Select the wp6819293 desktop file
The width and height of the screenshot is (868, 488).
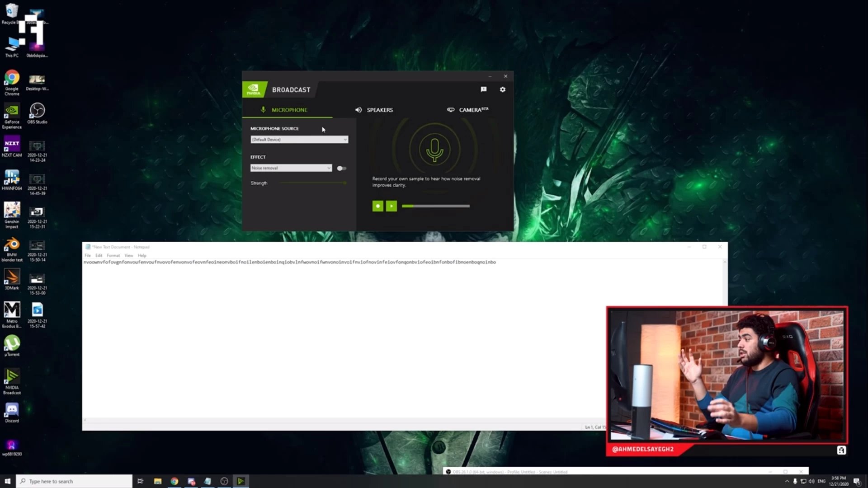(x=12, y=448)
